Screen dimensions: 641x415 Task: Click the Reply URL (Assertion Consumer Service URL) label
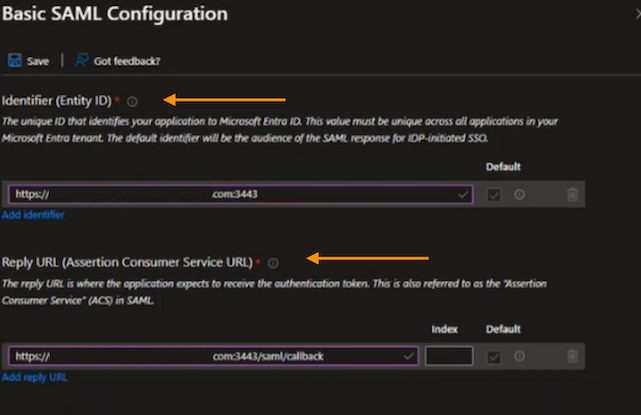(x=126, y=263)
